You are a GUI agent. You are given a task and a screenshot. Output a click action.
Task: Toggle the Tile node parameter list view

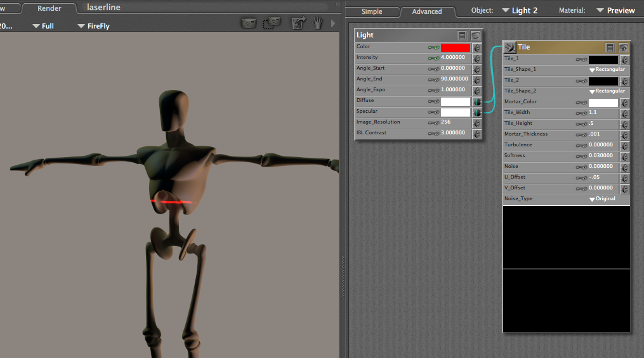tap(610, 48)
